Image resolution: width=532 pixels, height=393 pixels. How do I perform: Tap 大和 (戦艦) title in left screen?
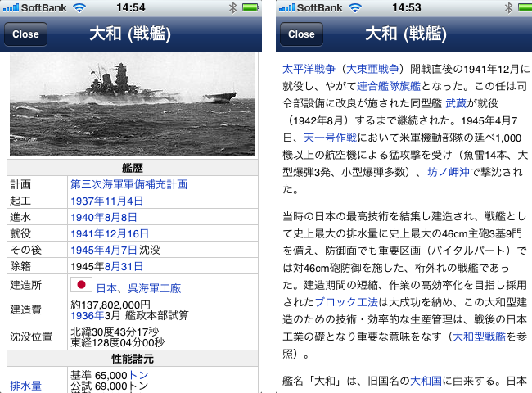point(130,34)
